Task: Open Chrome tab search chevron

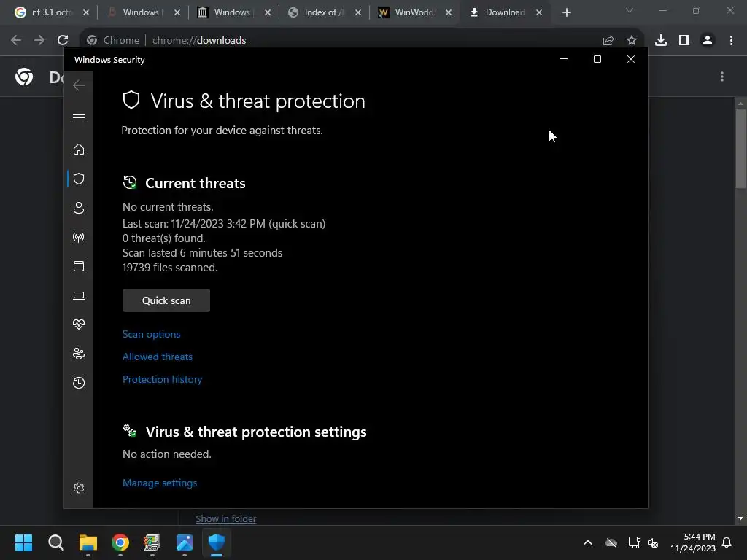Action: (630, 10)
